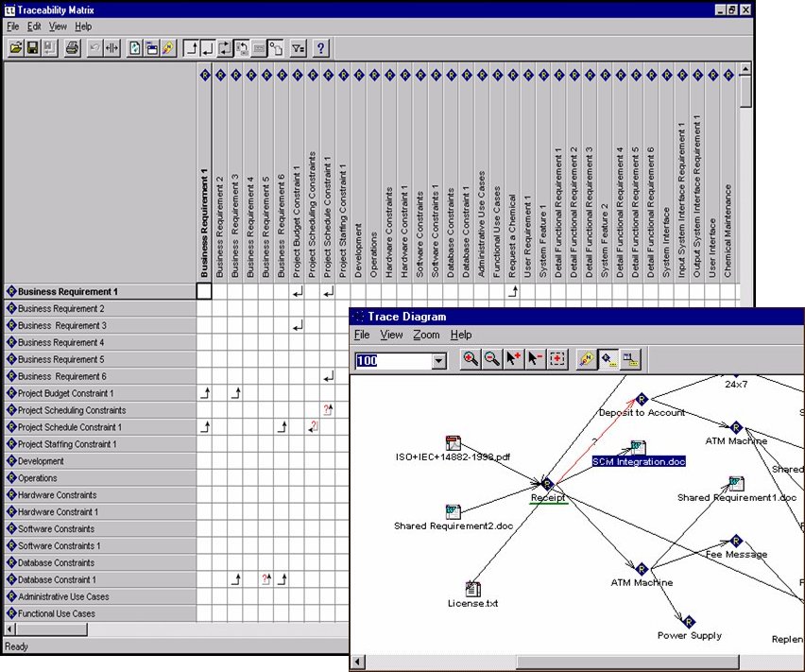Image resolution: width=805 pixels, height=672 pixels.
Task: Toggle the trace-to up arrow button
Action: [192, 48]
